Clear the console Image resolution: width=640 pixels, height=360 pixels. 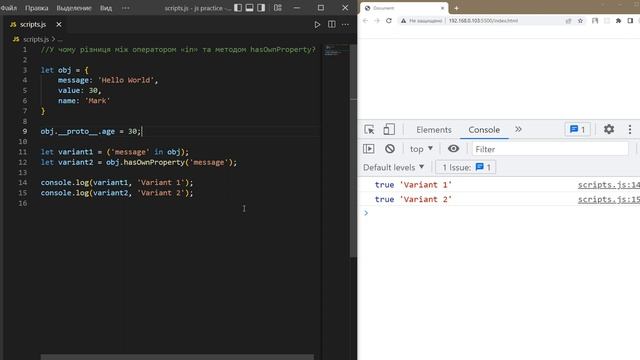pos(390,149)
